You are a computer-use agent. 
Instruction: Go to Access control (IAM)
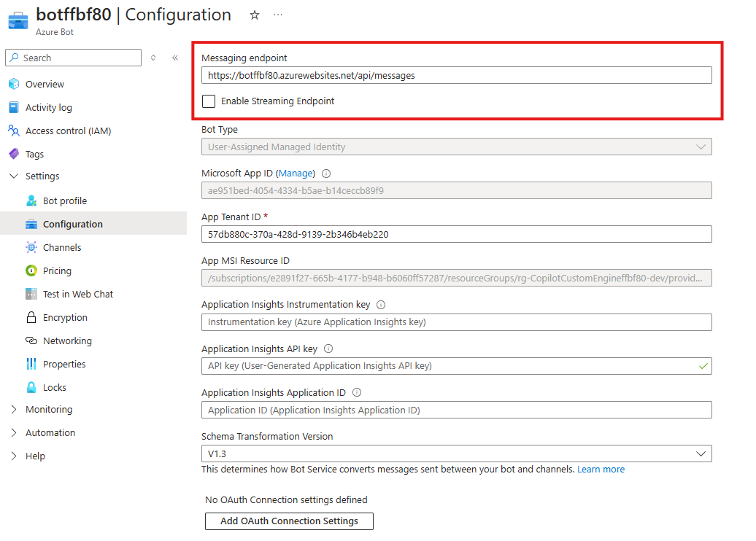click(x=69, y=131)
